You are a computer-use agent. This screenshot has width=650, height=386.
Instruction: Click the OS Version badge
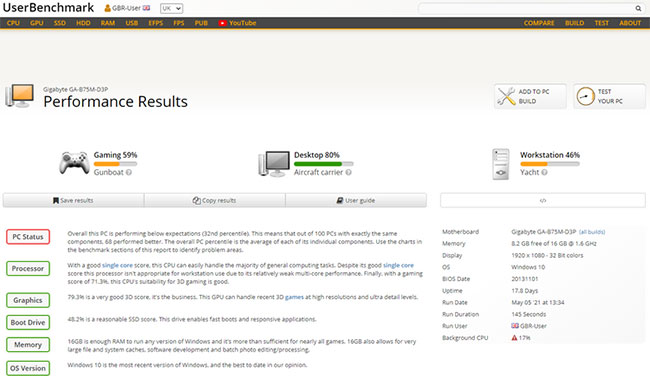click(x=28, y=368)
